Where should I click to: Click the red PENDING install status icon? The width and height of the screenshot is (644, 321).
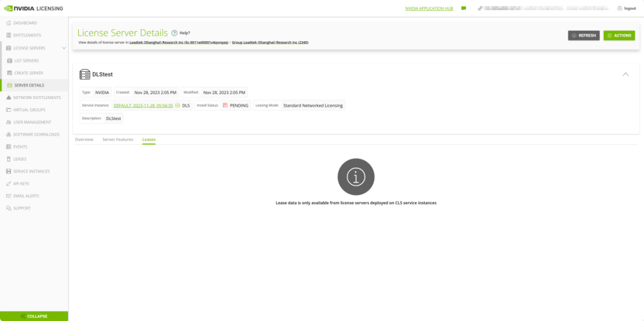[x=225, y=105]
